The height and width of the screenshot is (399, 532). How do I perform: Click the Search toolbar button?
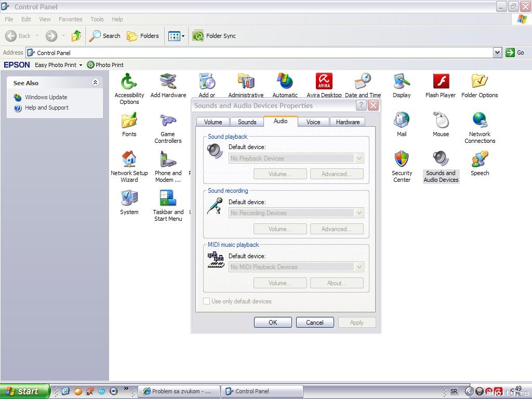104,36
